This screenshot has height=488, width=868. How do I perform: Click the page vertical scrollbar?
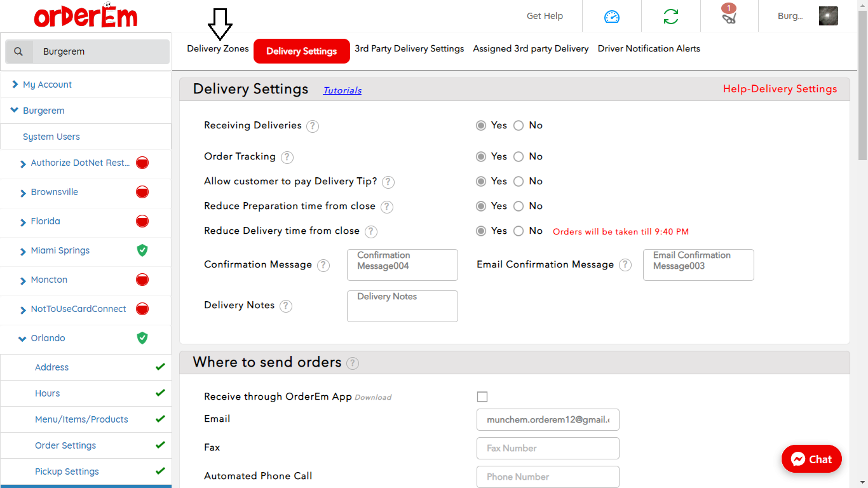point(862,83)
